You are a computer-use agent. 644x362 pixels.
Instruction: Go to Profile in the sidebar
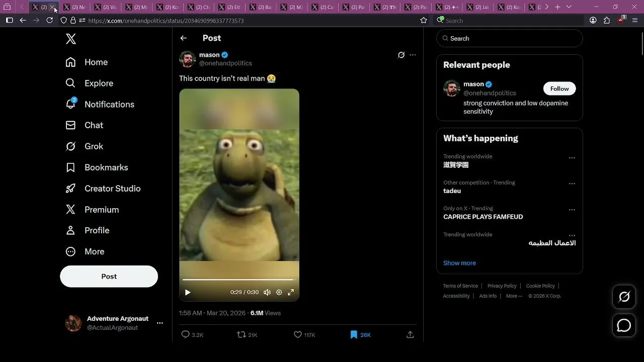pyautogui.click(x=87, y=230)
